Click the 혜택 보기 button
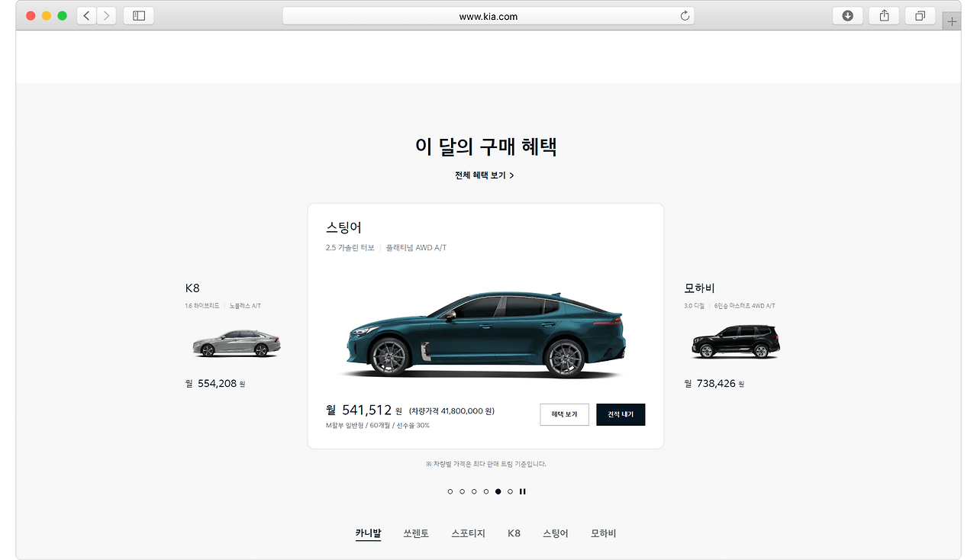This screenshot has width=977, height=560. [564, 414]
